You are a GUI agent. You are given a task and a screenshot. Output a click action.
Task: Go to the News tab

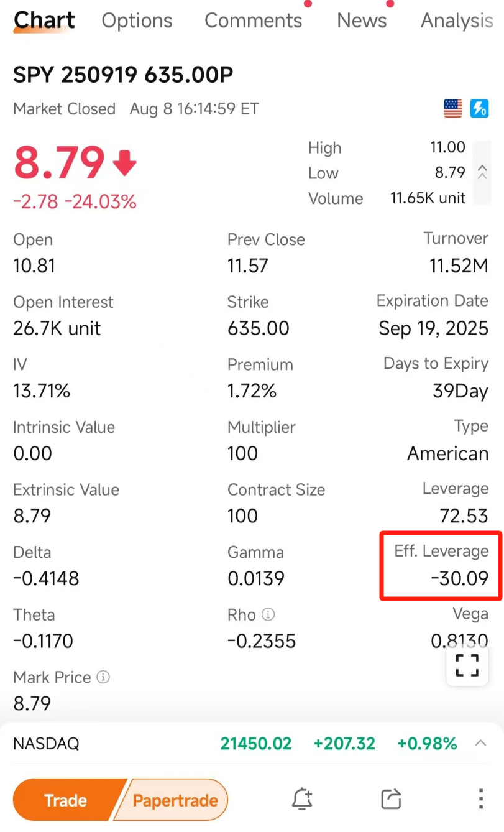pyautogui.click(x=362, y=21)
